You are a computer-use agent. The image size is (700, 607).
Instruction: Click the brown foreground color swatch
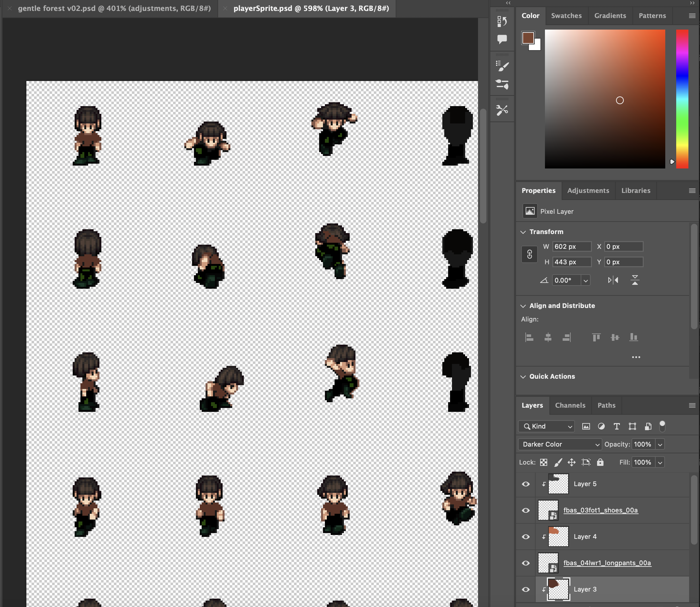pos(528,38)
